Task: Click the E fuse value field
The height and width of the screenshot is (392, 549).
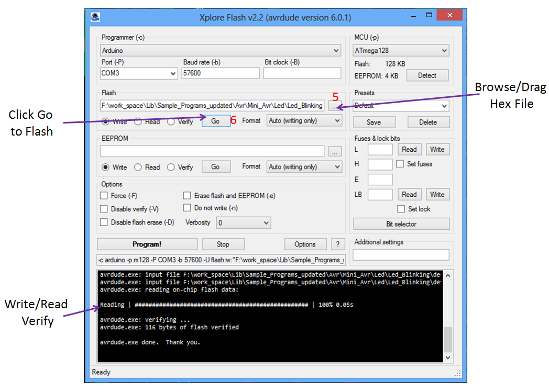Action: [380, 180]
